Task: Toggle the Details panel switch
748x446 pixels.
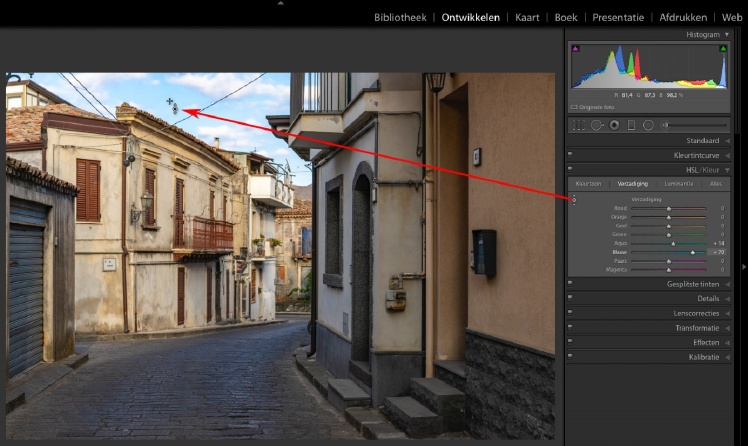Action: point(570,298)
